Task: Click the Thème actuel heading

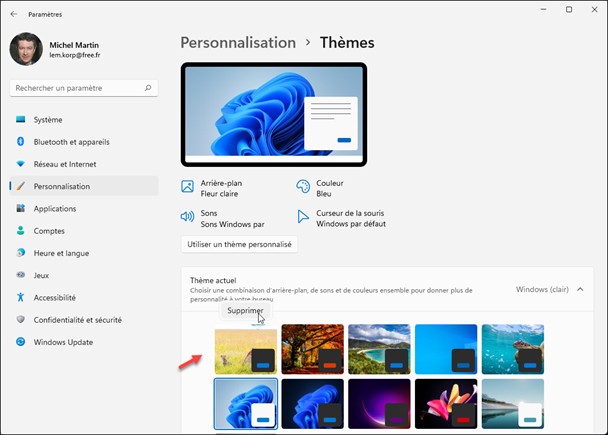Action: click(x=213, y=280)
